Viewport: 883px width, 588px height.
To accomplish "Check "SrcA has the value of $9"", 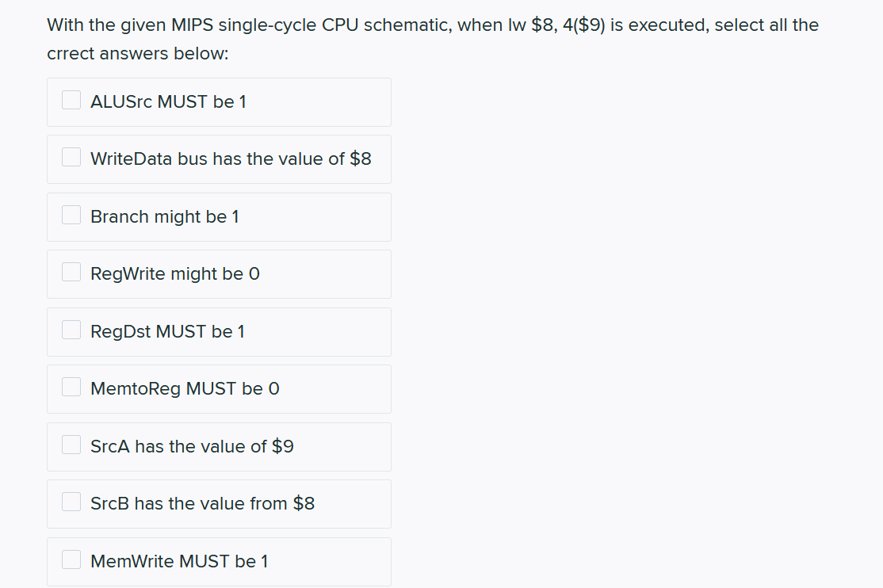I will point(71,444).
